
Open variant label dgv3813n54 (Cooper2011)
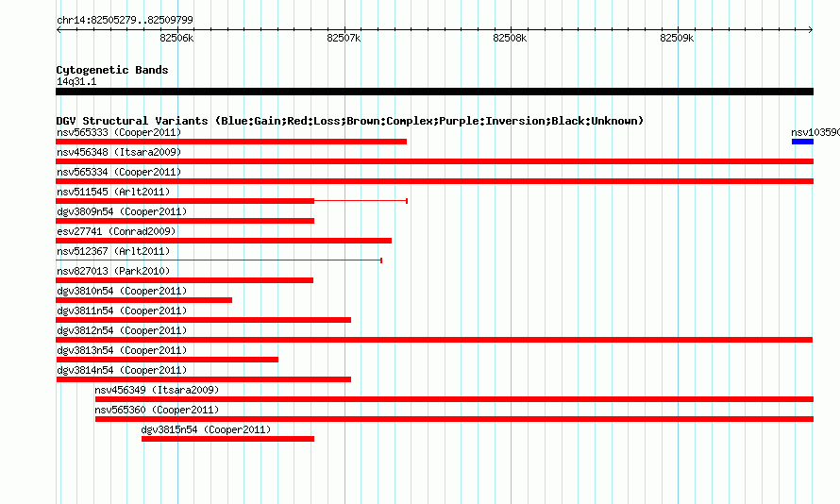pyautogui.click(x=122, y=350)
